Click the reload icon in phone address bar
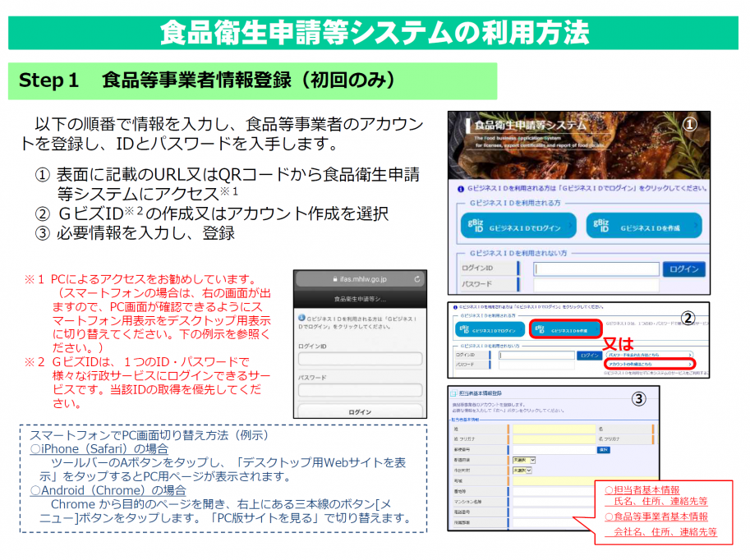This screenshot has width=750, height=560. coord(417,279)
